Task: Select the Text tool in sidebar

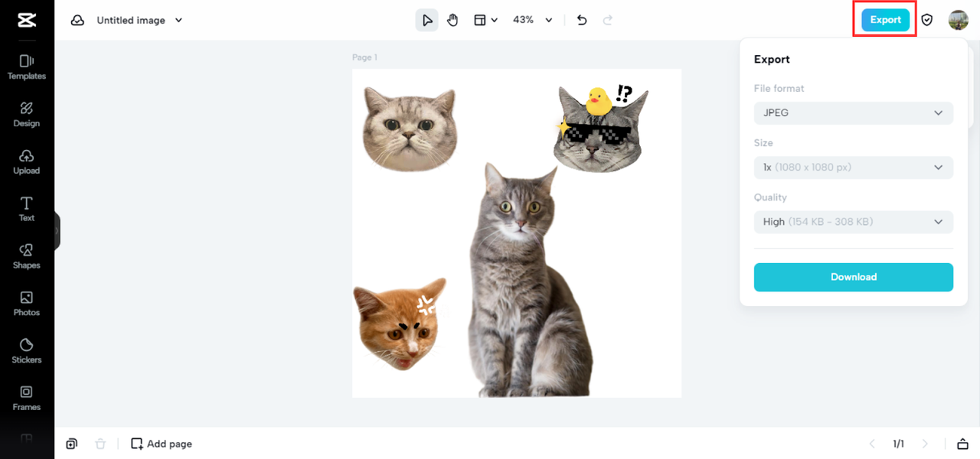Action: pos(27,209)
